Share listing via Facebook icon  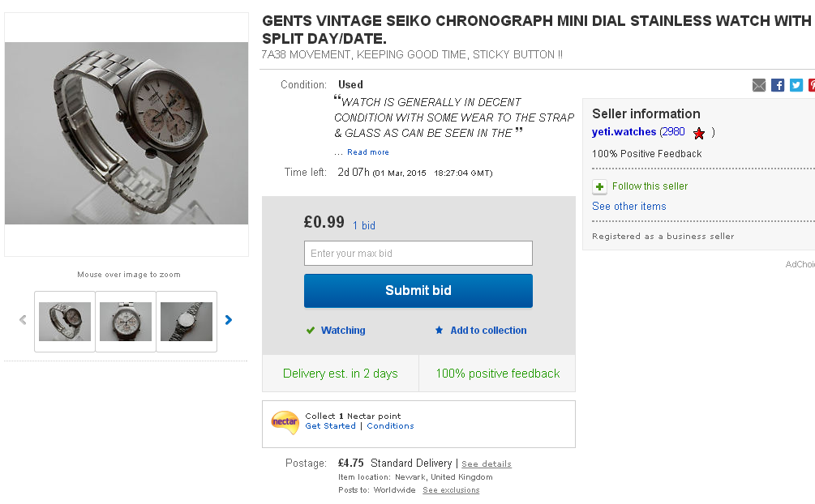(778, 85)
